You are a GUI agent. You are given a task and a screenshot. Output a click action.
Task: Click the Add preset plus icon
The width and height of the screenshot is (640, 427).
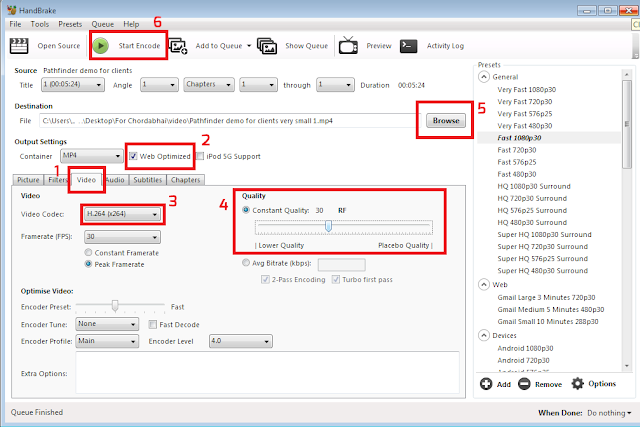point(486,384)
